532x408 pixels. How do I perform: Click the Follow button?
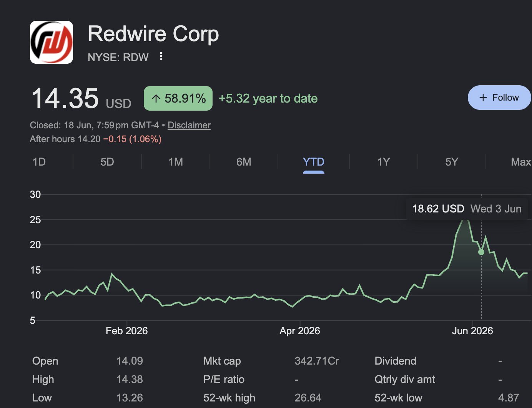click(x=499, y=98)
